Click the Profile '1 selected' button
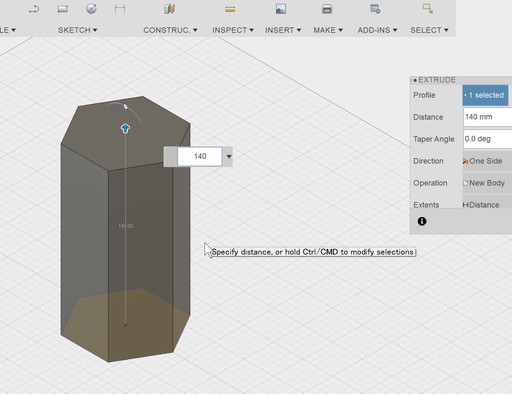Viewport: 512px width, 394px height. 485,95
